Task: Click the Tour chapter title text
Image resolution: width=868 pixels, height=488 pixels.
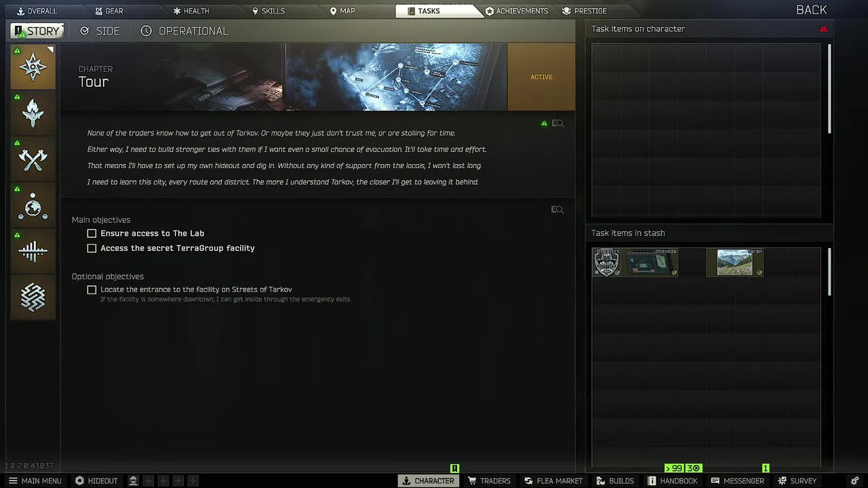Action: tap(94, 82)
